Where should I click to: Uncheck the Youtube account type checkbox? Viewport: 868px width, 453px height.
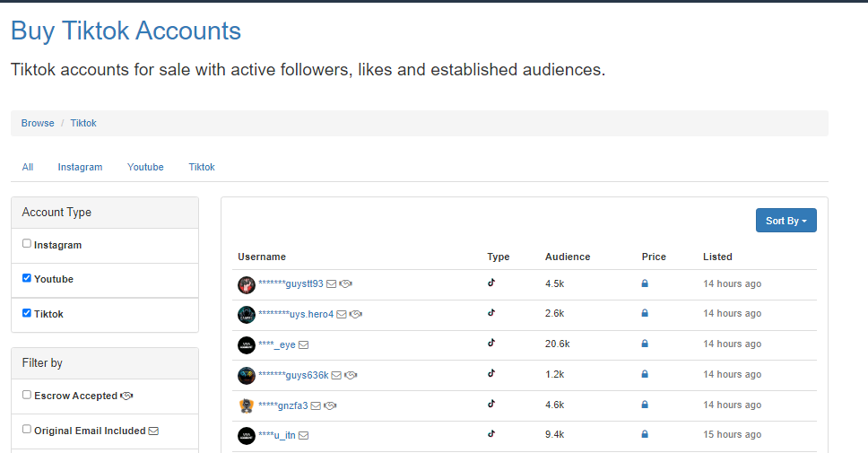[x=27, y=277]
